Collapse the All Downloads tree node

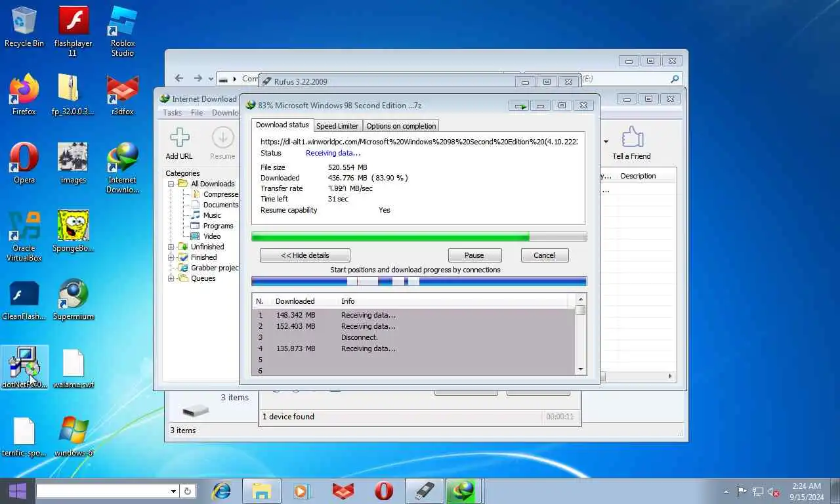tap(171, 184)
